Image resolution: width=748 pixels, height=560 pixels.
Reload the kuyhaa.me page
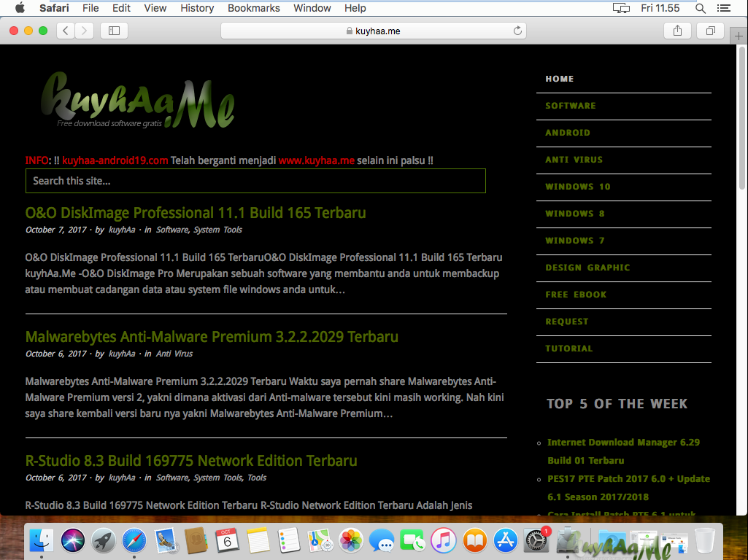pos(517,31)
